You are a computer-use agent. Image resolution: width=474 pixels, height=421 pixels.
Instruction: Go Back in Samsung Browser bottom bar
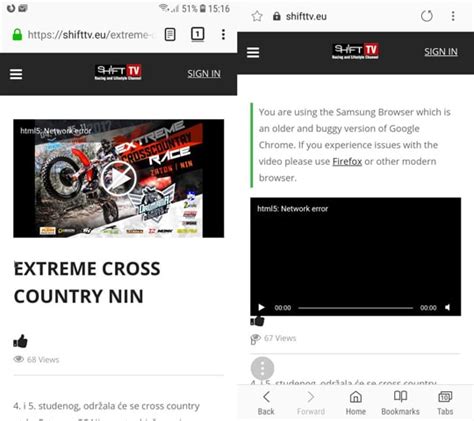pyautogui.click(x=266, y=403)
